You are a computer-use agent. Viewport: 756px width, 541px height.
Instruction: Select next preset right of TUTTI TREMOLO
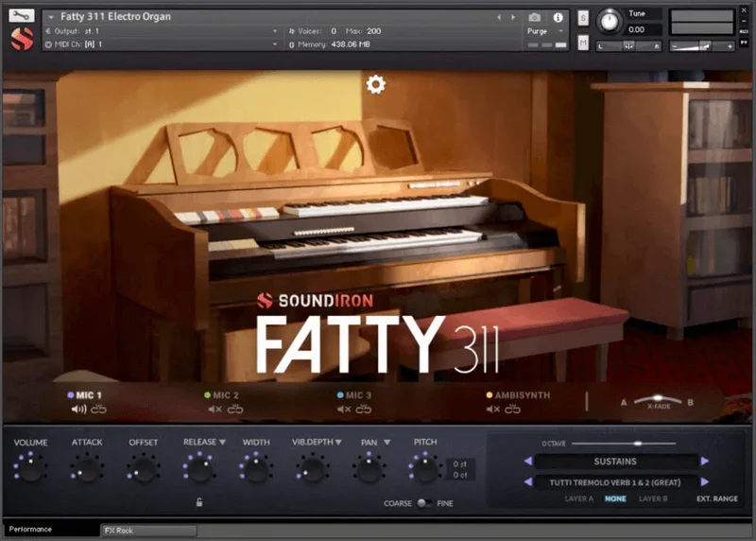[x=705, y=481]
